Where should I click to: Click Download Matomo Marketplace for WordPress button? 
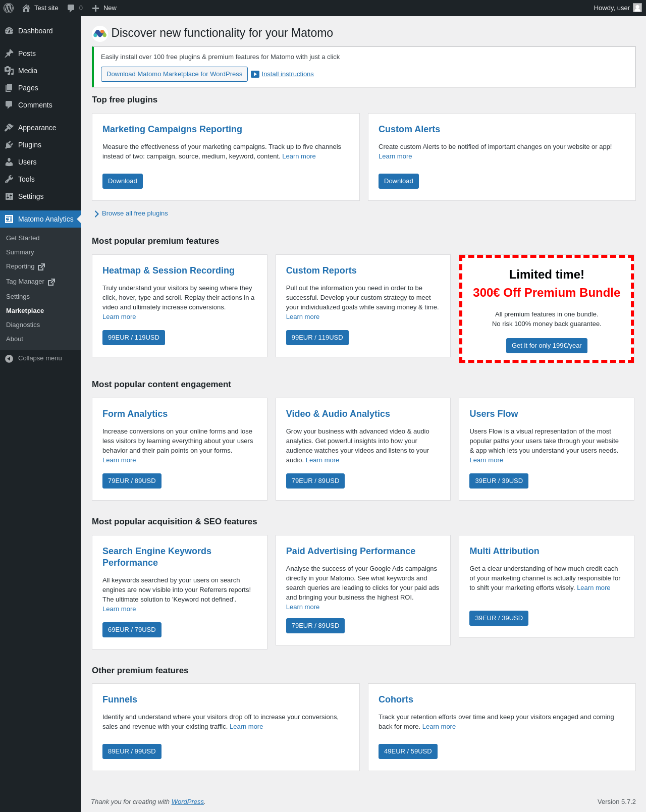(174, 74)
